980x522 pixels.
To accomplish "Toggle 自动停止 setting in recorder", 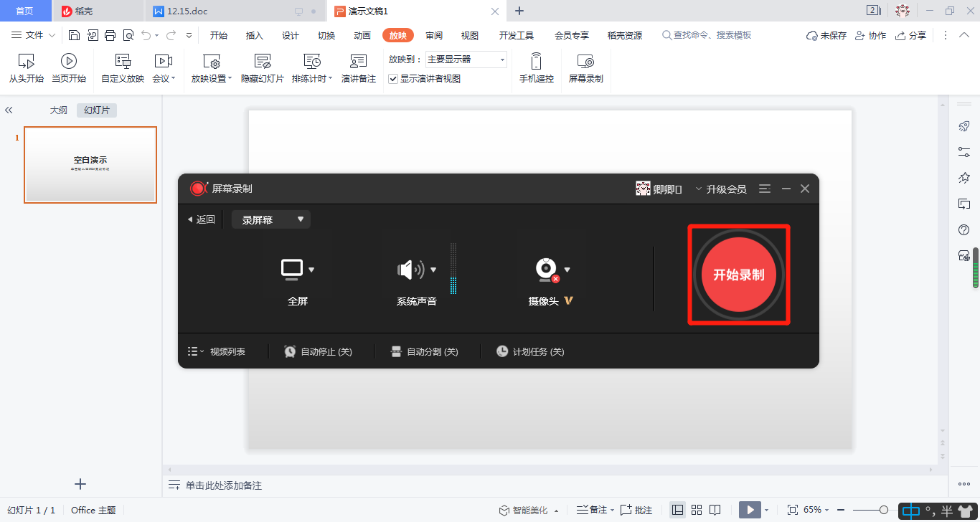I will tap(318, 351).
